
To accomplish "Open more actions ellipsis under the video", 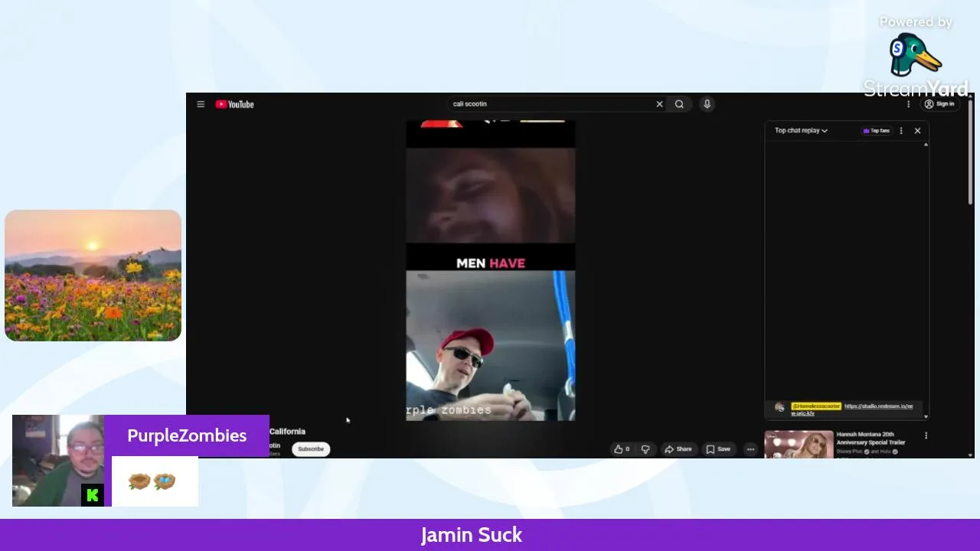I will (750, 449).
